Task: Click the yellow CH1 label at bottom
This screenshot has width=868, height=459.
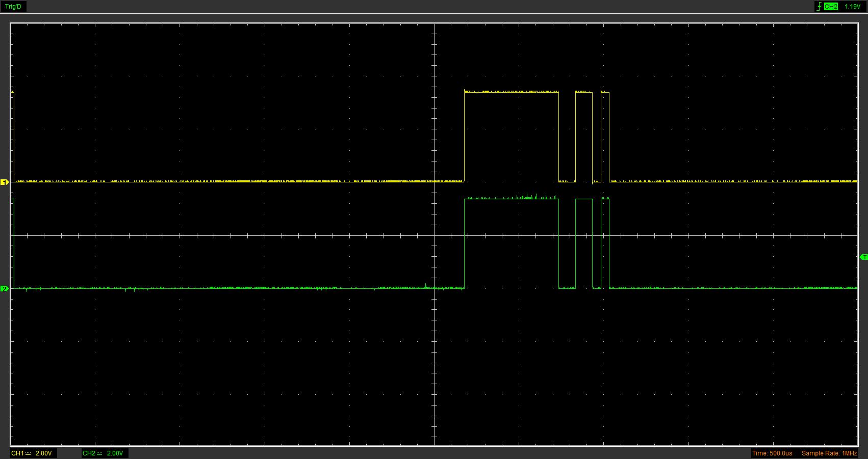Action: pyautogui.click(x=17, y=453)
